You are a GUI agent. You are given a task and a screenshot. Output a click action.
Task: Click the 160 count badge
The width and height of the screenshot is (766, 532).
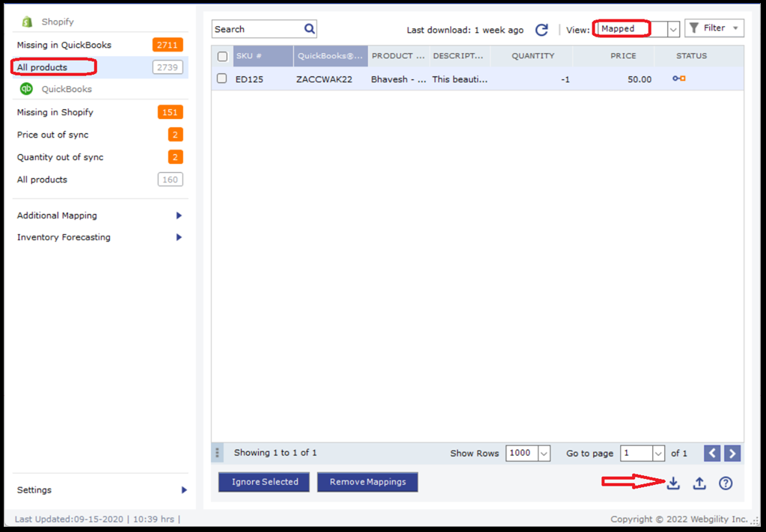(170, 180)
